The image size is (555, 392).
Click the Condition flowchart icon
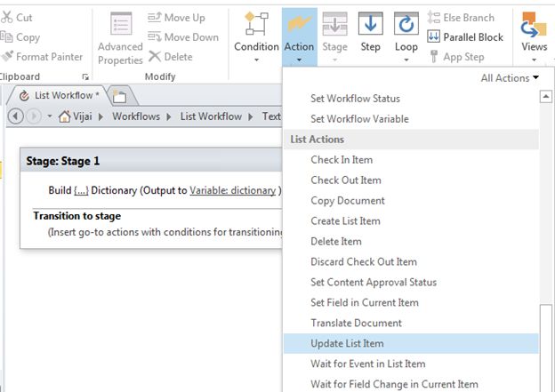(x=256, y=23)
